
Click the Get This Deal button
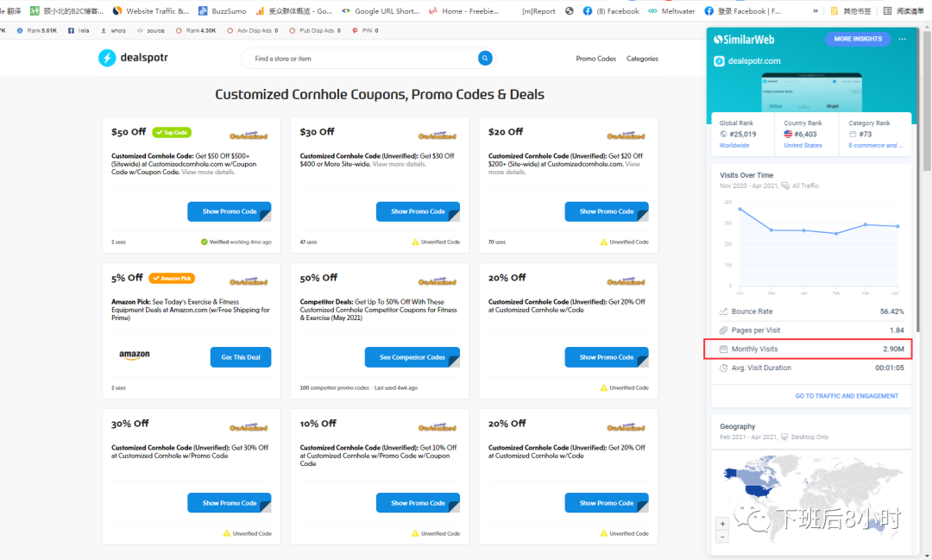coord(241,357)
